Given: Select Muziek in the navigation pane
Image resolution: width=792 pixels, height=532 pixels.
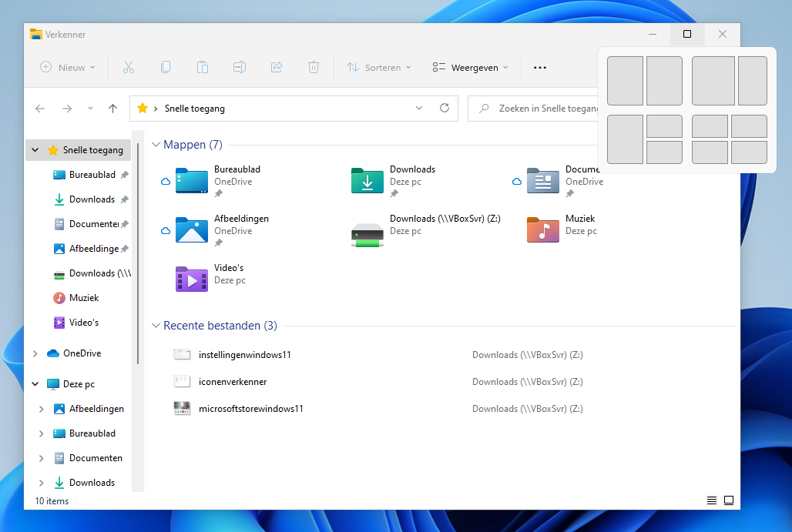Looking at the screenshot, I should click(x=84, y=298).
